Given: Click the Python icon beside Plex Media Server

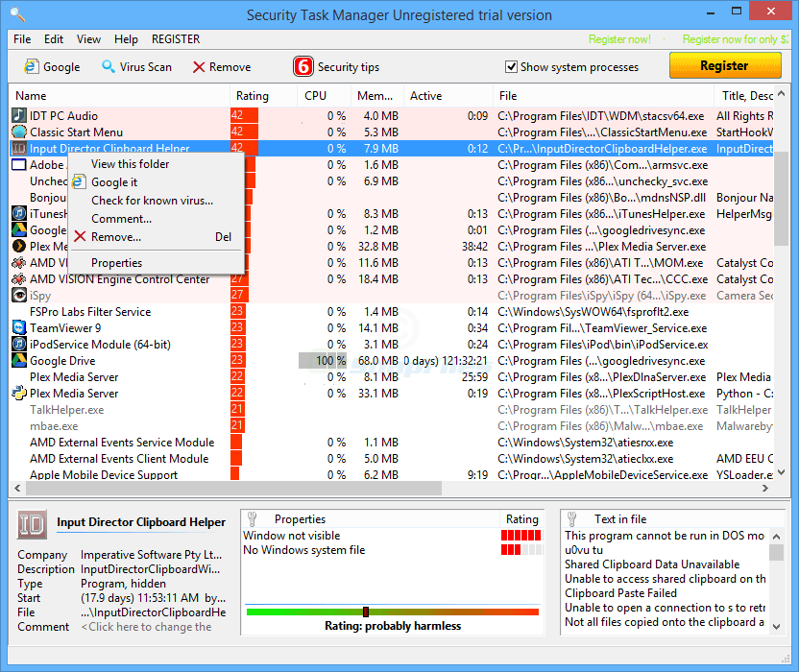Looking at the screenshot, I should [x=19, y=393].
